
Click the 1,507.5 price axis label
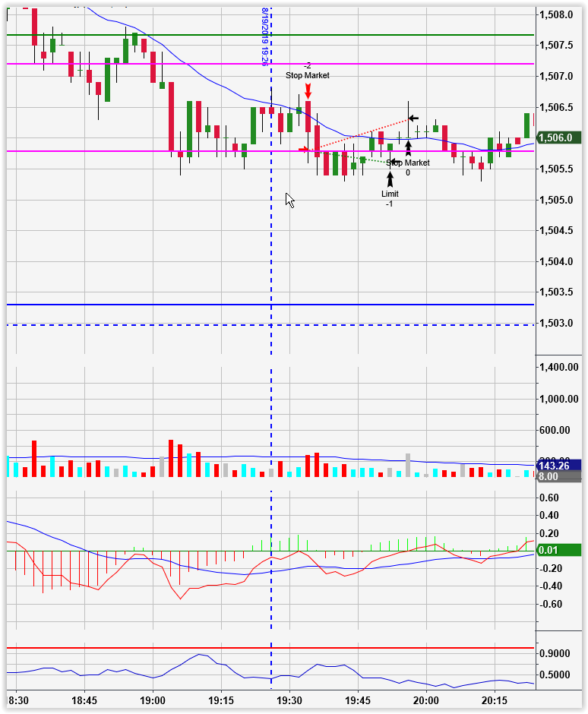pos(556,45)
